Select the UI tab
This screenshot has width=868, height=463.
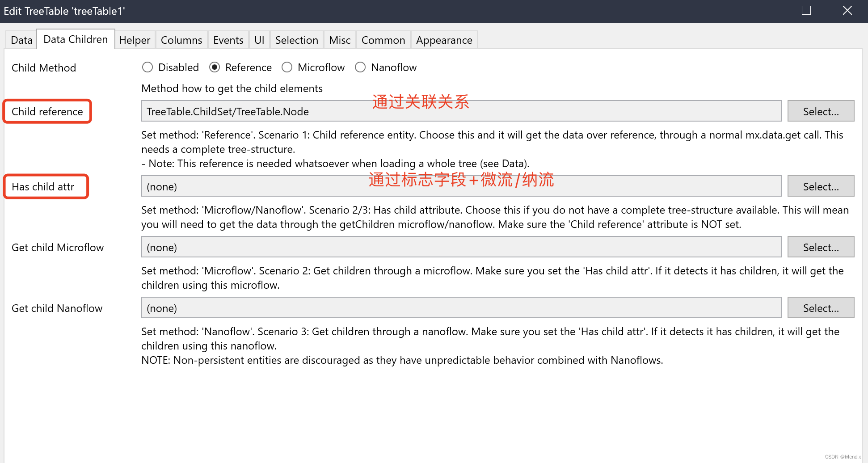click(x=259, y=40)
